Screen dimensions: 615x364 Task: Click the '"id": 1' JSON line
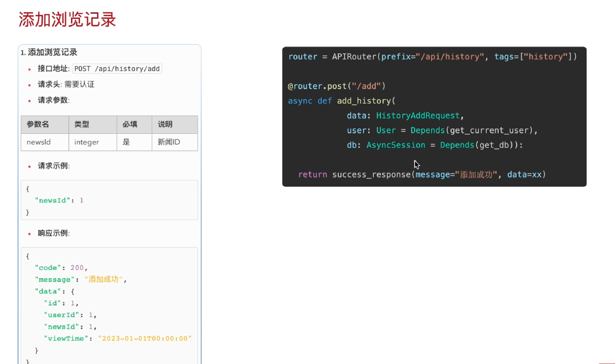tap(61, 303)
